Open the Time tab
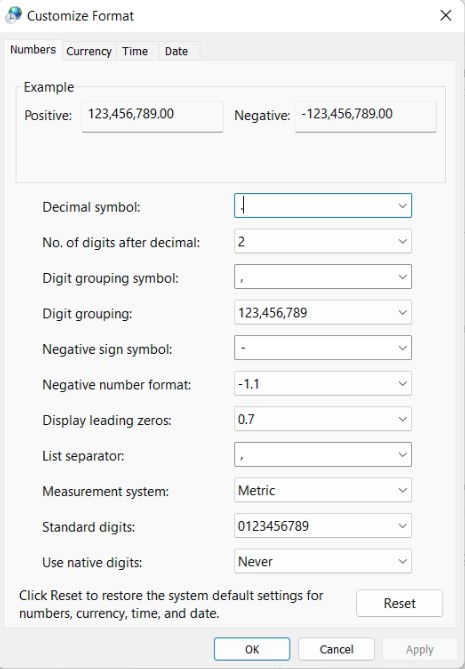The image size is (465, 669). pos(135,51)
